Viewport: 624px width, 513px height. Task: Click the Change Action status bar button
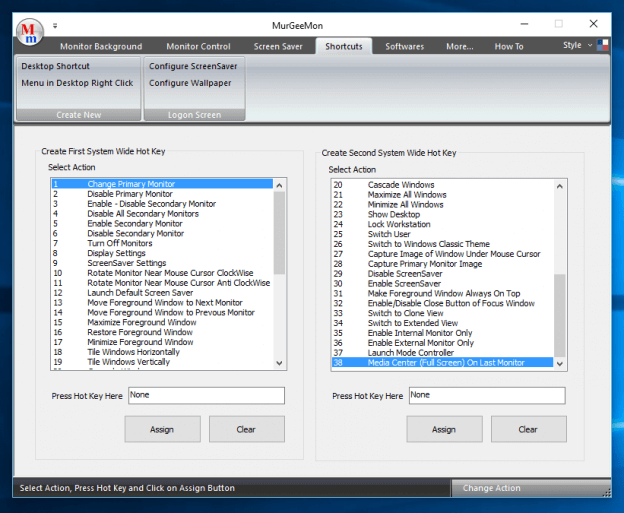coord(491,488)
